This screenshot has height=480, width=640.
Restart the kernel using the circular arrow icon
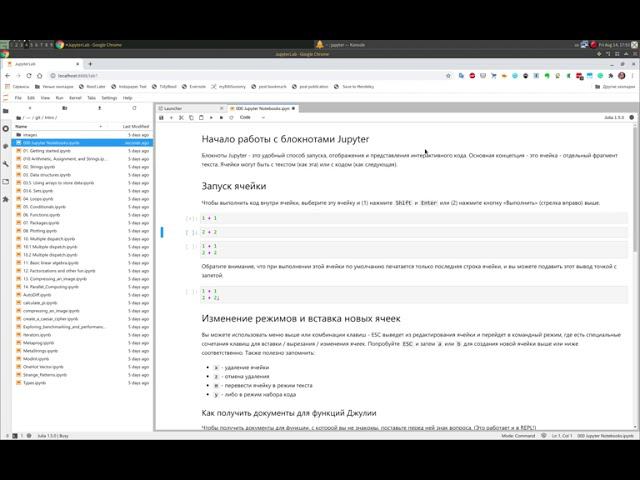(231, 118)
